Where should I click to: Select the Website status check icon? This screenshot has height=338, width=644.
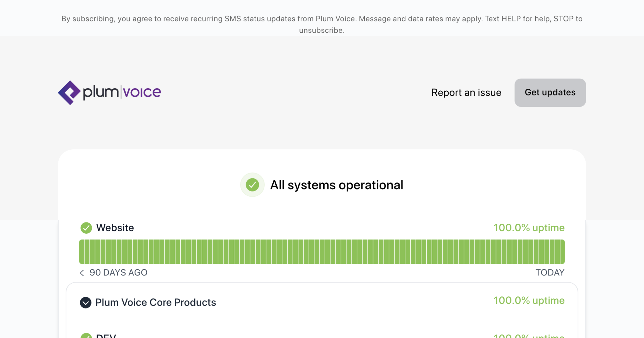point(86,227)
